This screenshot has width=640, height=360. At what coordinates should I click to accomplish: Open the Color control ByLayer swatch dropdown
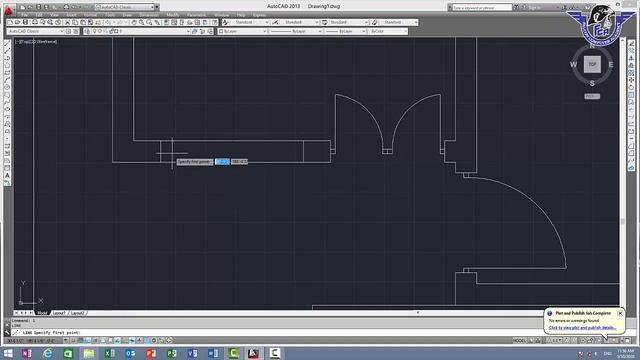pos(242,31)
